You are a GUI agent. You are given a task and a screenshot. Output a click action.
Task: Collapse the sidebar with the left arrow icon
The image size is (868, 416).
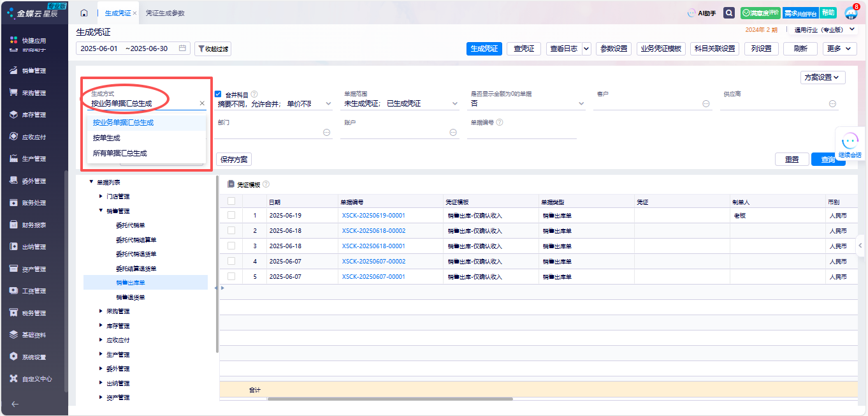(15, 404)
